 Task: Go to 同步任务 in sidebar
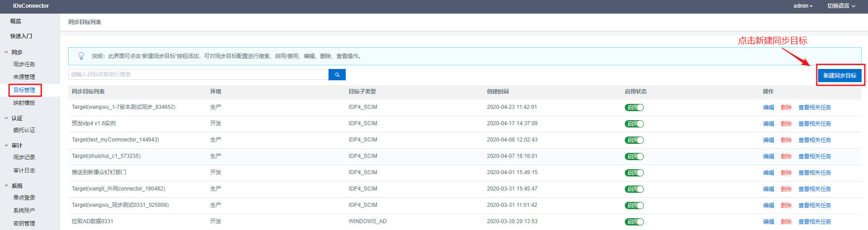point(24,64)
